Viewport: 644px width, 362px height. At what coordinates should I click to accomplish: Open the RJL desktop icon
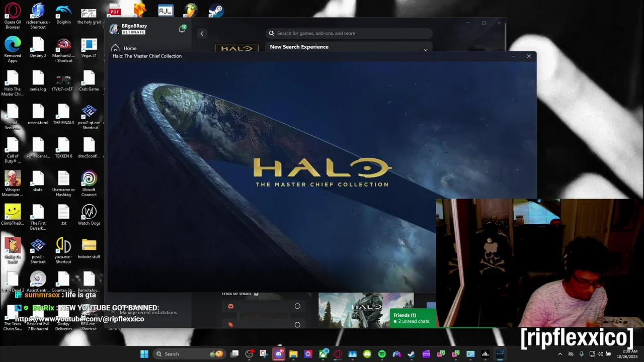pos(165,10)
